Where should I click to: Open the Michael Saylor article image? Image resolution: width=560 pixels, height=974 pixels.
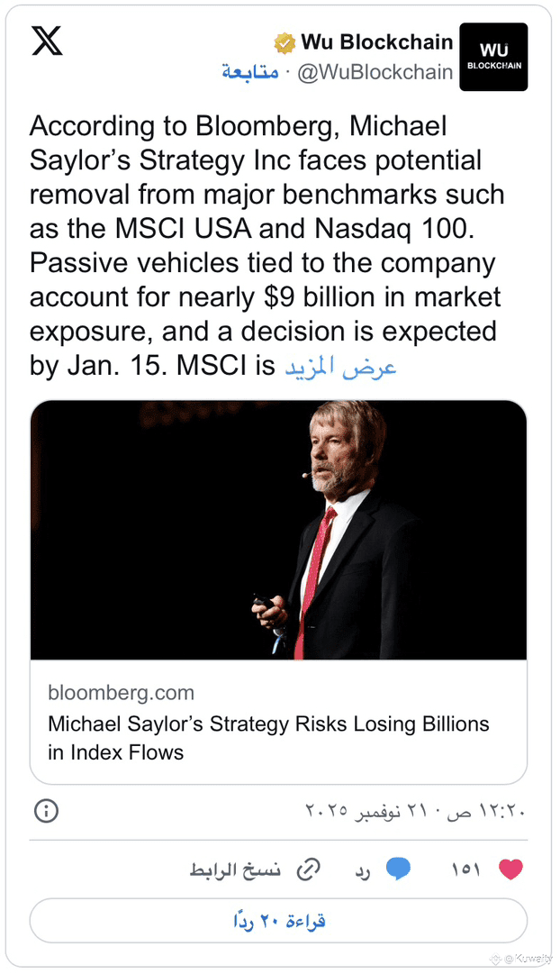[278, 530]
